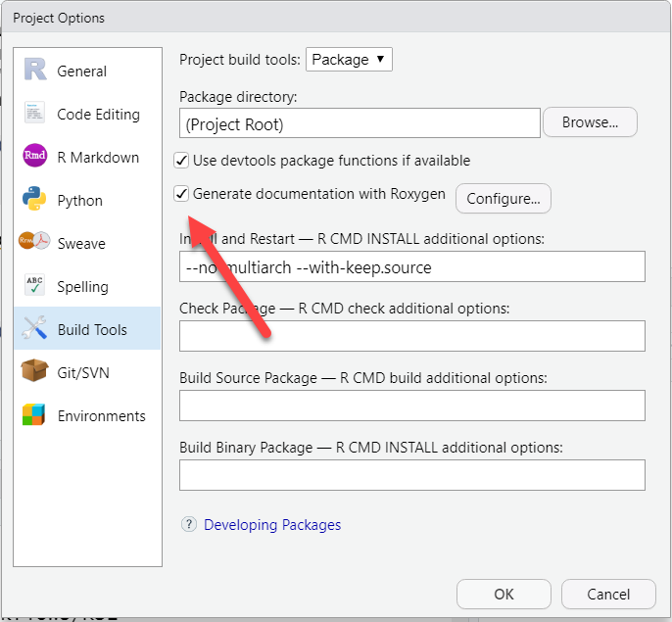Open the R Markdown Rmd icon
672x622 pixels.
tap(35, 157)
